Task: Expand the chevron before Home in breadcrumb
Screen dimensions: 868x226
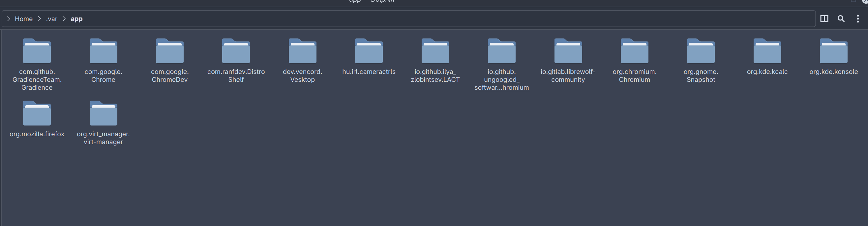Action: click(x=9, y=19)
